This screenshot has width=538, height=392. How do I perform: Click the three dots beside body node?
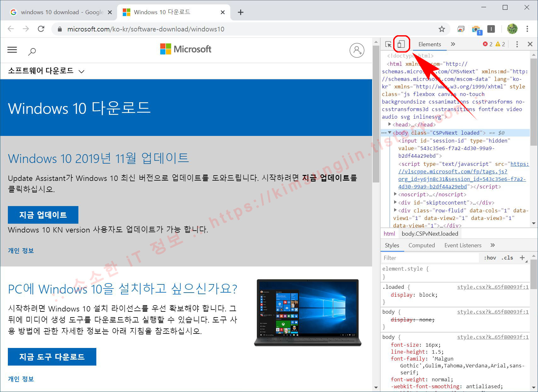(384, 133)
